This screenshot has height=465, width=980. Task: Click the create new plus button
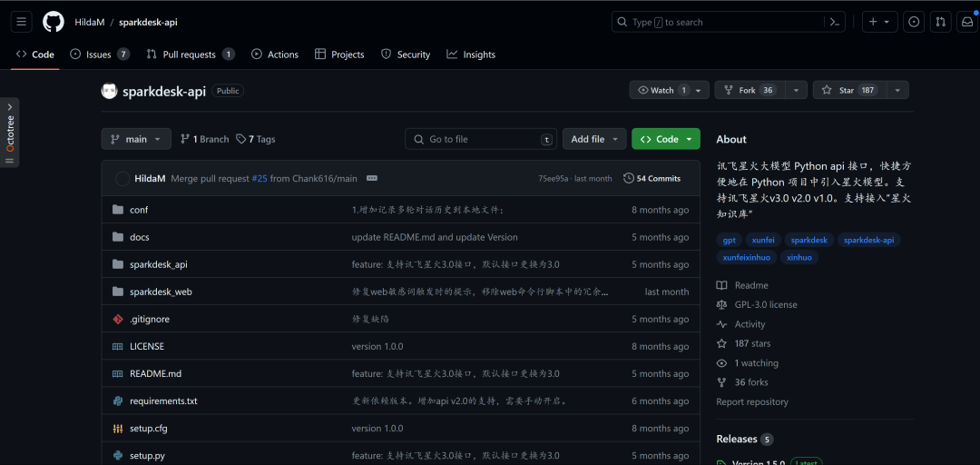pyautogui.click(x=880, y=22)
